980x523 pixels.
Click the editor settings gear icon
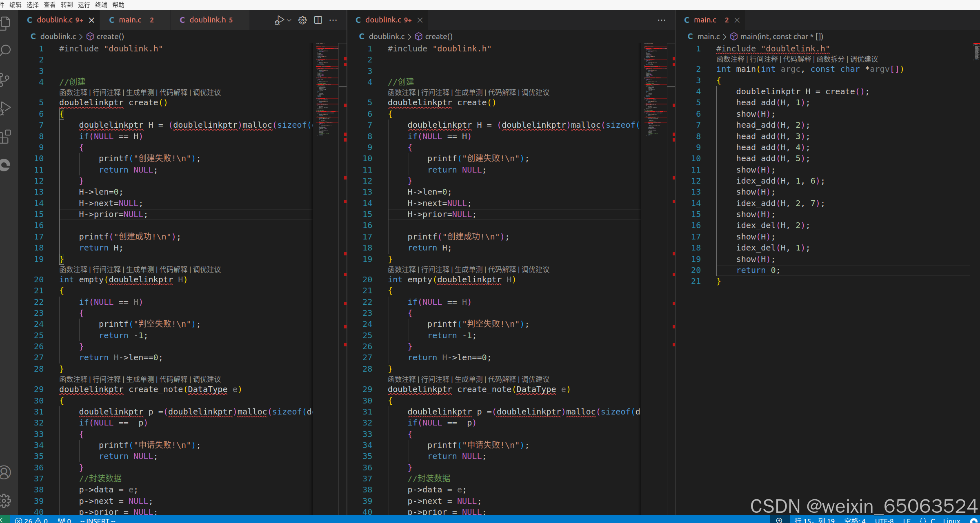pos(302,20)
